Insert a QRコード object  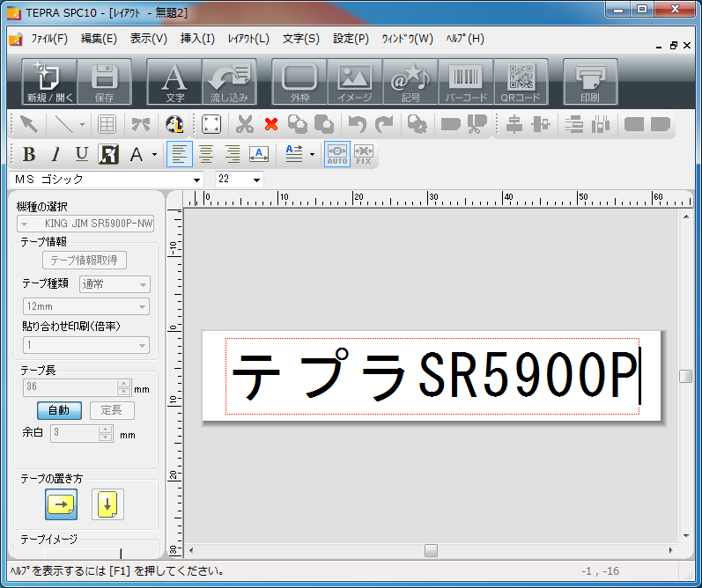coord(521,82)
